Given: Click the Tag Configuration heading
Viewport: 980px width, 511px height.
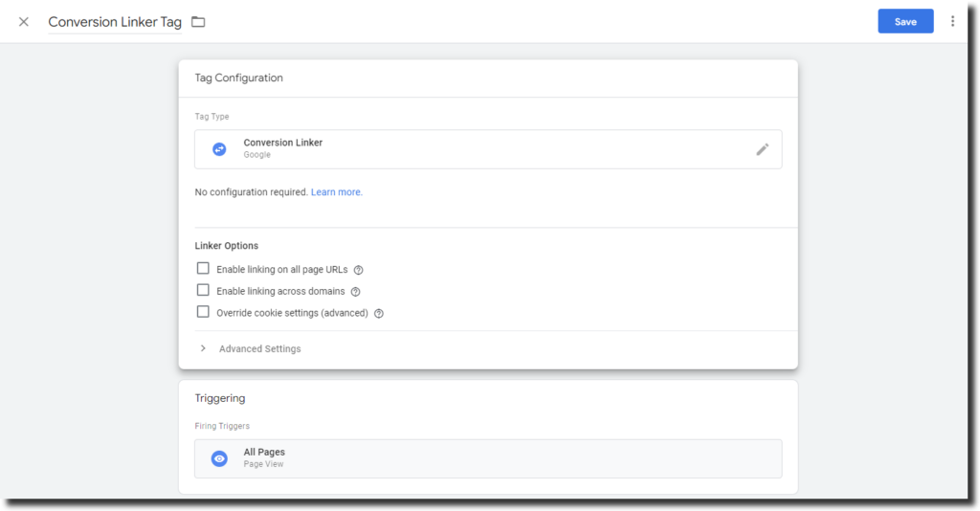Looking at the screenshot, I should (x=238, y=78).
